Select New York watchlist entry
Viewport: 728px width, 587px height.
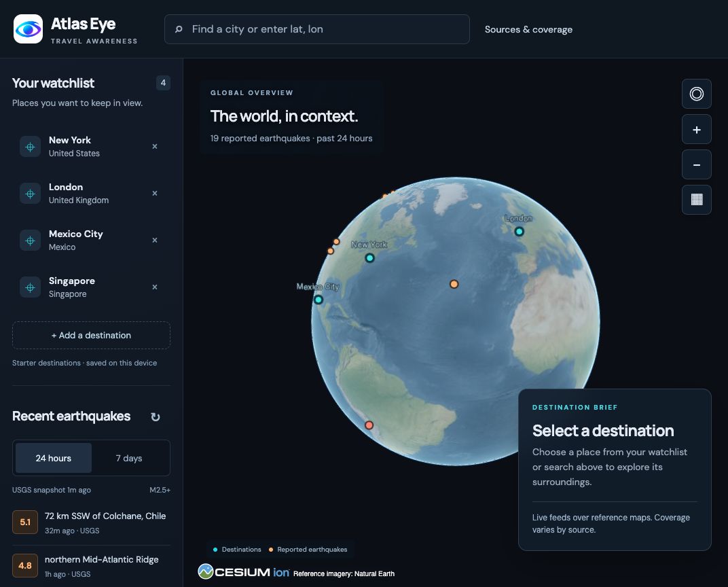91,147
